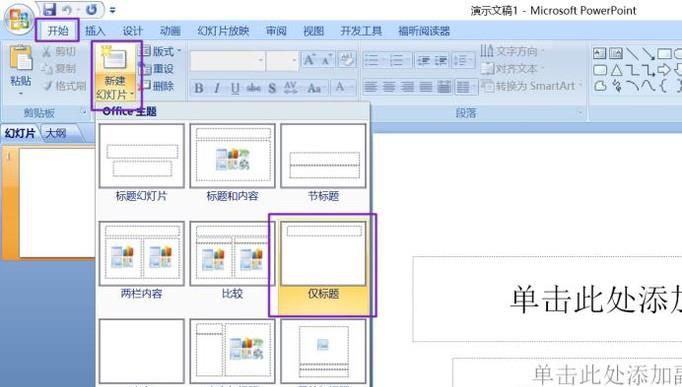The height and width of the screenshot is (387, 682).
Task: Open the 开发工具 tab
Action: pyautogui.click(x=361, y=31)
